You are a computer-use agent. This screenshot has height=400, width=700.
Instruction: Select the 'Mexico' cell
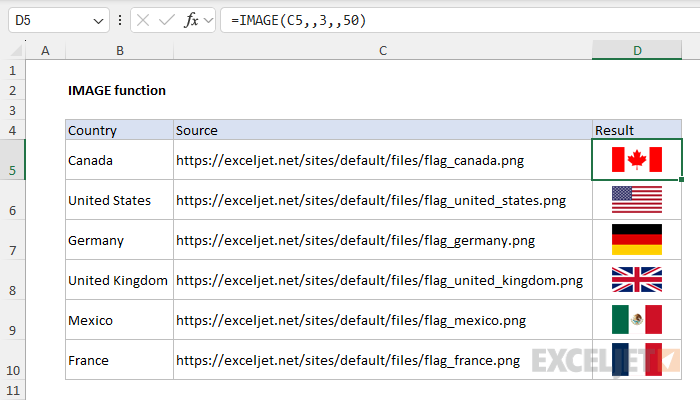(x=119, y=320)
